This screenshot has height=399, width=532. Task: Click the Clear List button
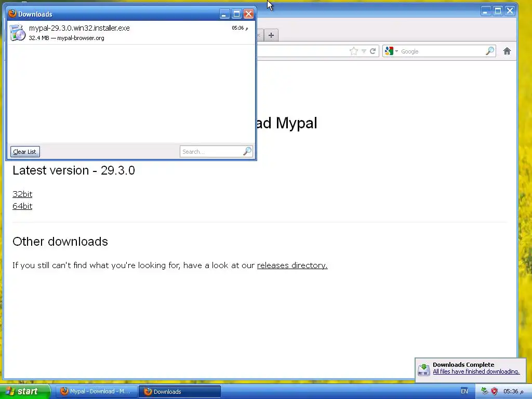(25, 152)
